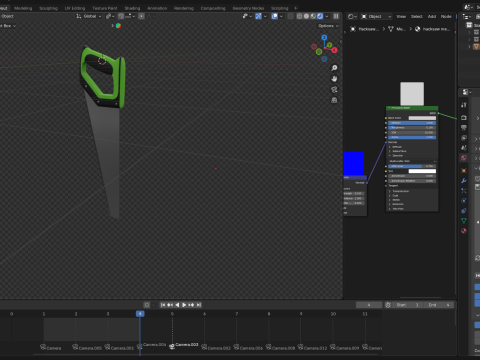Screen dimensions: 480x360
Task: Open the Tool properties tab icon
Action: tap(464, 105)
